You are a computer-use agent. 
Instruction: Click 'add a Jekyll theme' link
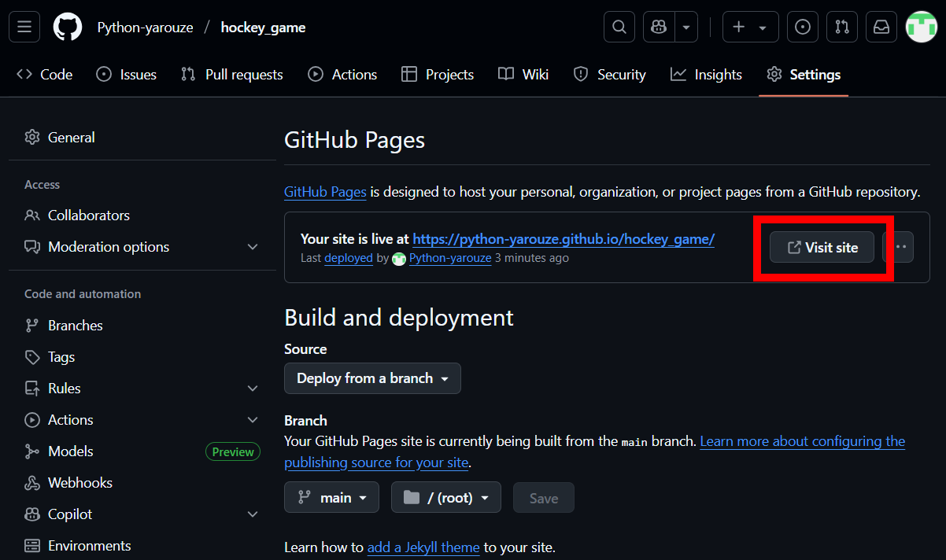(x=423, y=547)
